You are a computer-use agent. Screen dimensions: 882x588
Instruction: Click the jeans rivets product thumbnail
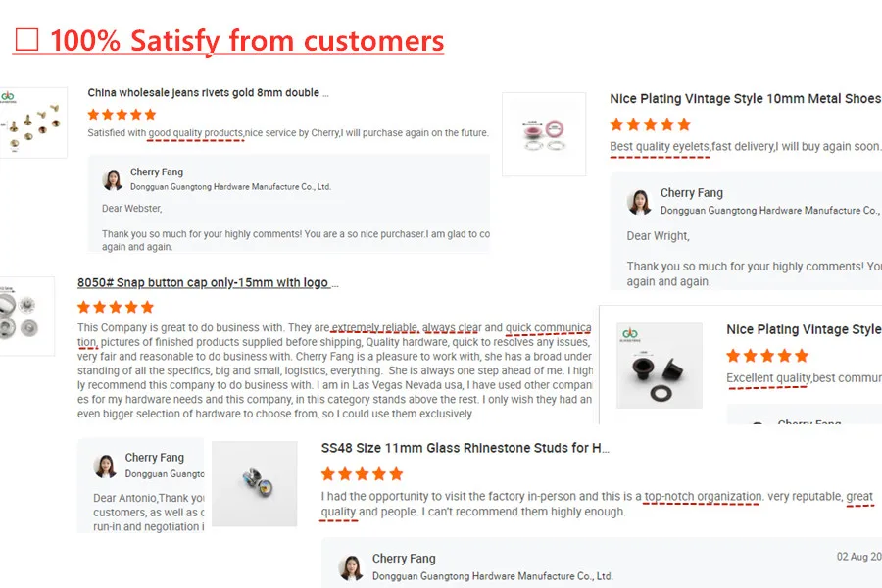coord(33,122)
